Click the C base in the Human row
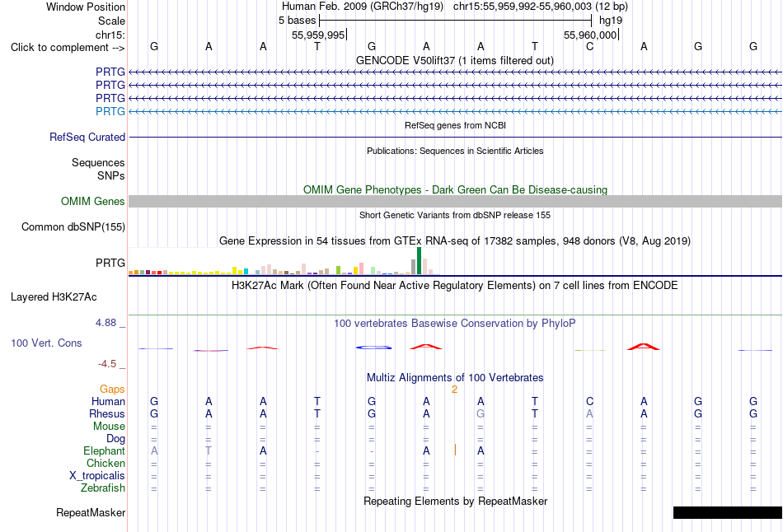 [590, 401]
